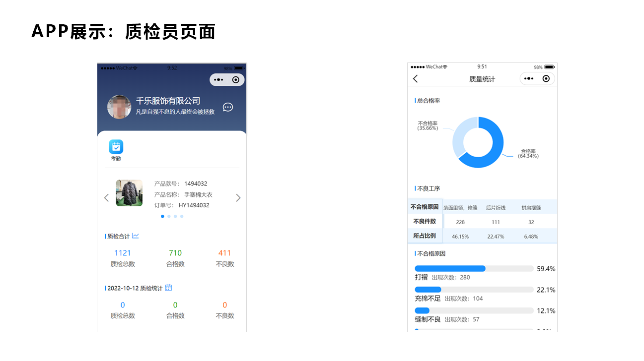The image size is (644, 361).
Task: Select the last carousel pagination dot
Action: [x=182, y=216]
